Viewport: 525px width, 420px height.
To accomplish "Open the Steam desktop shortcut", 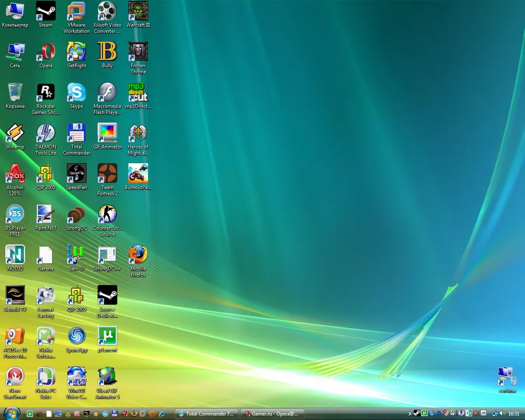I will click(x=46, y=11).
